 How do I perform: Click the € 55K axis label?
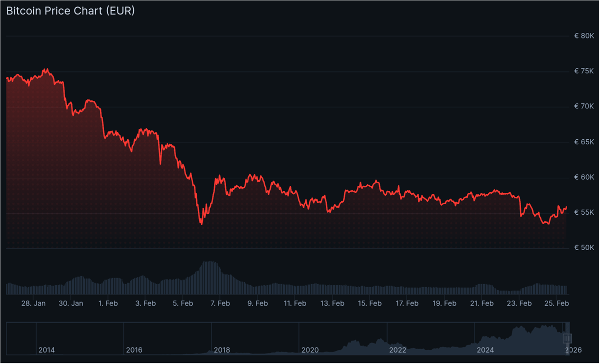[584, 212]
